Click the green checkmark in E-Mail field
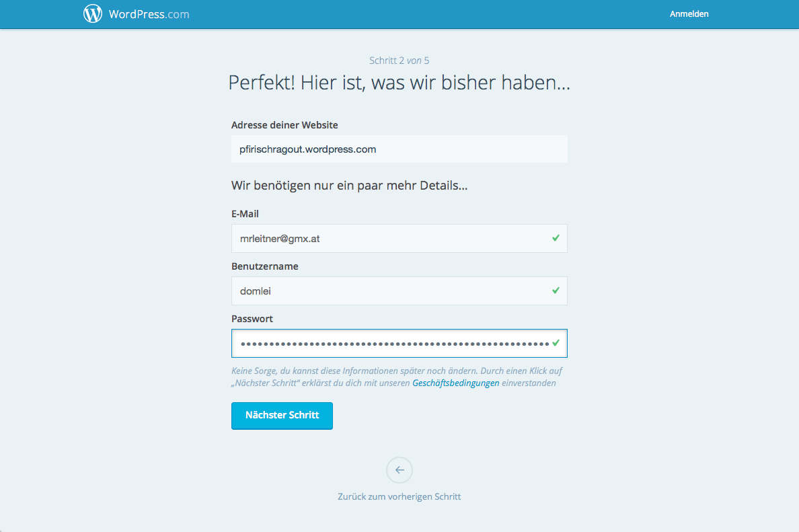The image size is (799, 532). click(556, 238)
